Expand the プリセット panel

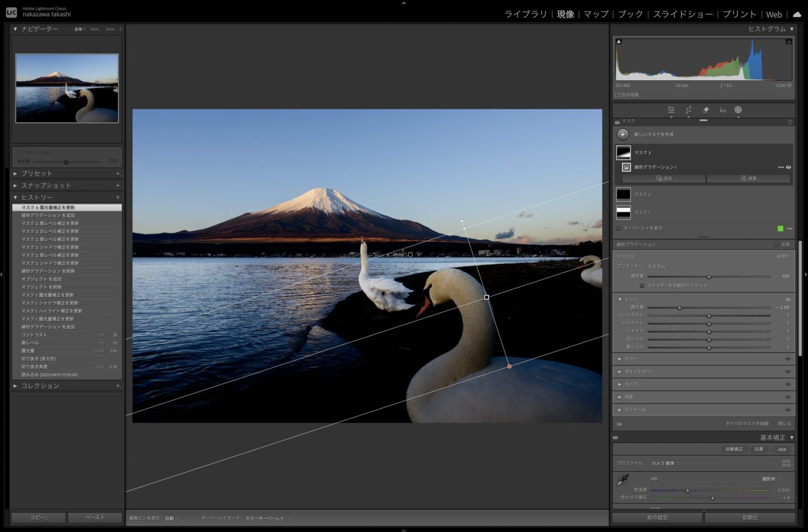(15, 174)
